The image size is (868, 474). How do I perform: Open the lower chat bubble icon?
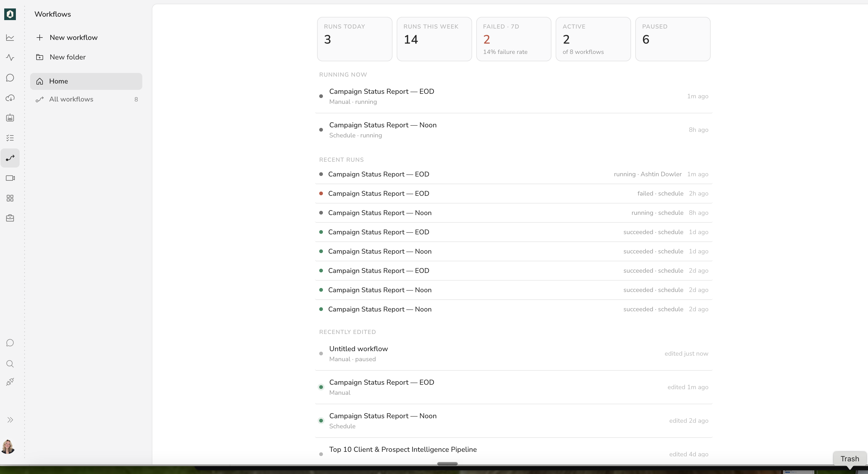click(x=10, y=343)
